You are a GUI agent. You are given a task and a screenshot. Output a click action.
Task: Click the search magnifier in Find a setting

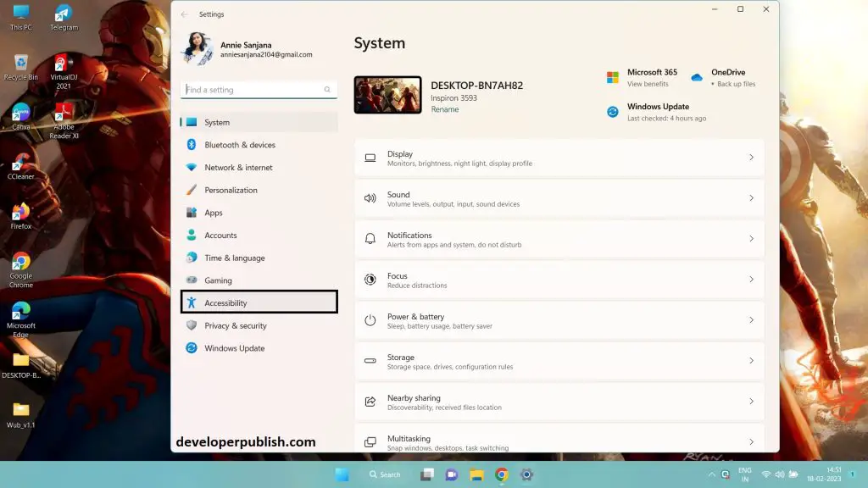327,90
